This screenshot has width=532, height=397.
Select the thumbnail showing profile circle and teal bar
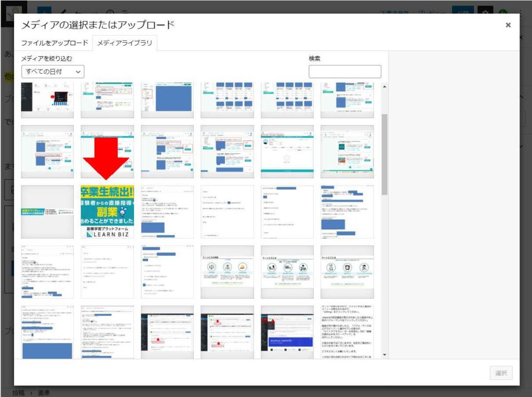287,152
